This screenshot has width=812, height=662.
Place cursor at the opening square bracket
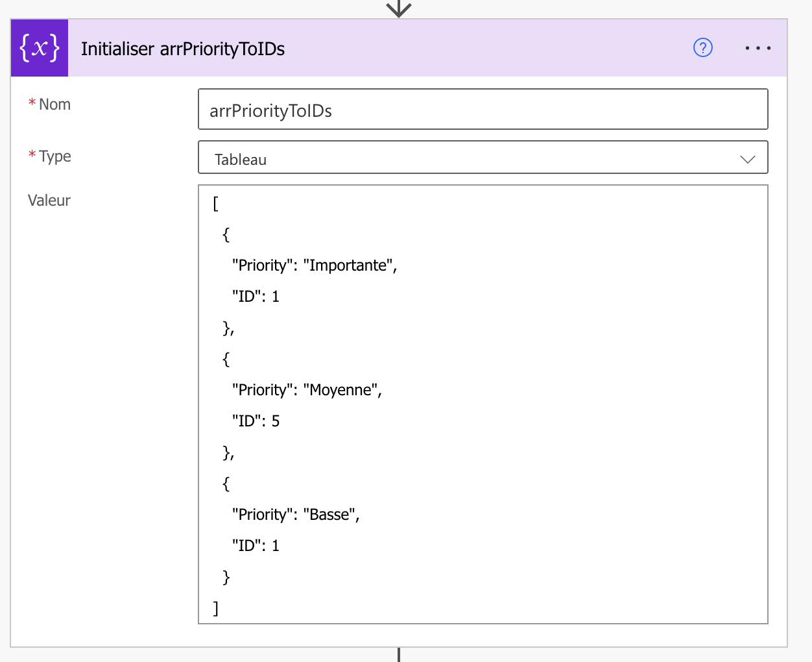tap(216, 204)
